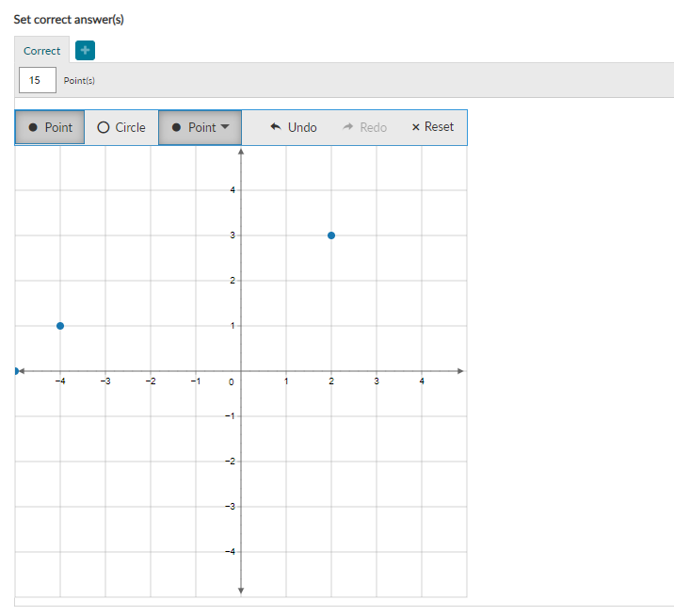
Task: Select the Circle drawing tool
Action: pos(121,127)
